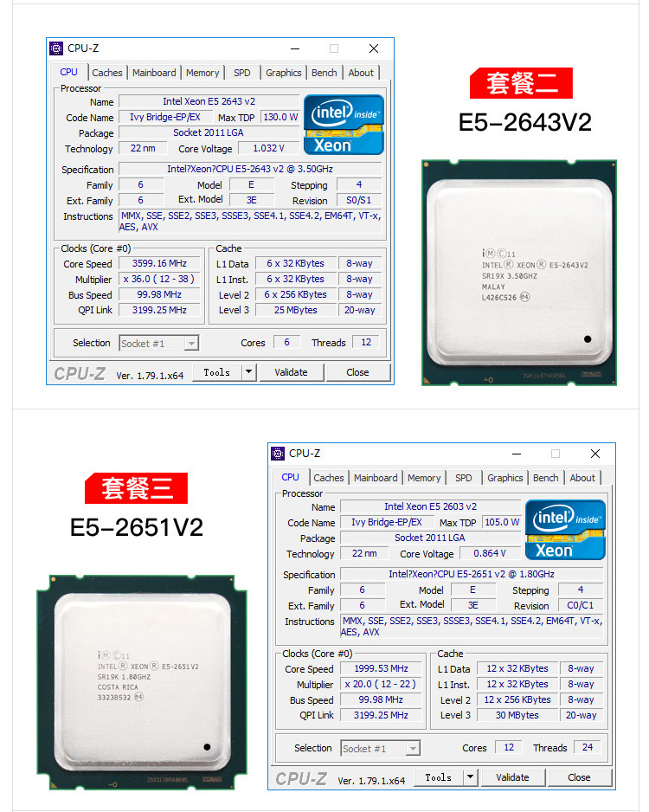
Task: Click the E5-2643V2 processor photo
Action: 519,273
